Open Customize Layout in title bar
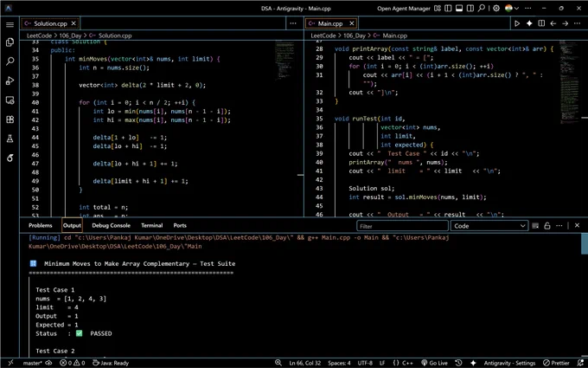 [x=438, y=9]
